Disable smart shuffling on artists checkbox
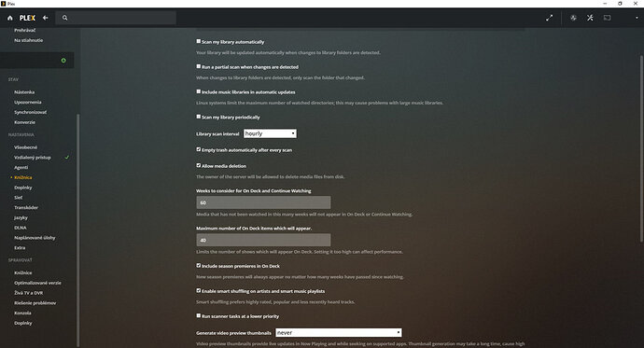The height and width of the screenshot is (348, 644). click(x=199, y=290)
